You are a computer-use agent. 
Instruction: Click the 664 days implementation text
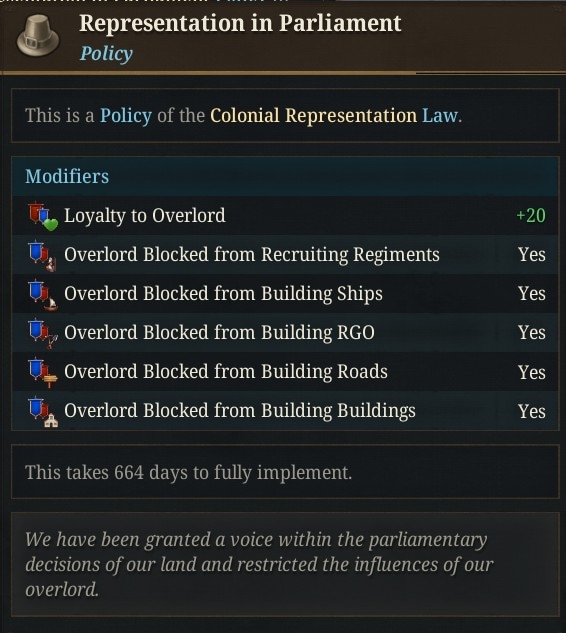[x=189, y=472]
